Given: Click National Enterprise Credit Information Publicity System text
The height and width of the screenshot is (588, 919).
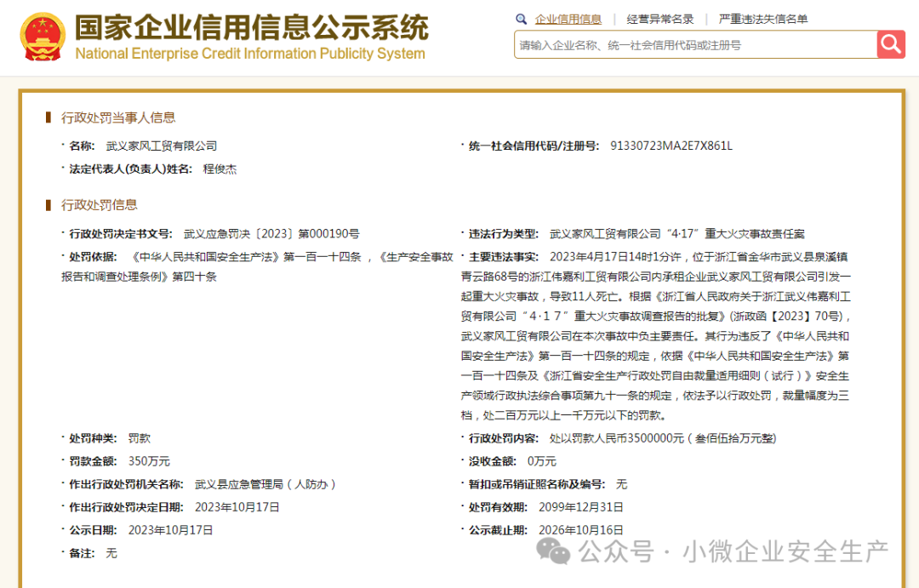Looking at the screenshot, I should [x=250, y=54].
